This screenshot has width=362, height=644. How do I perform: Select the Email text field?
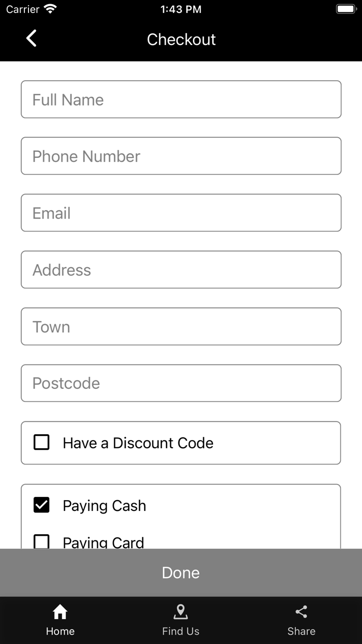click(x=181, y=213)
